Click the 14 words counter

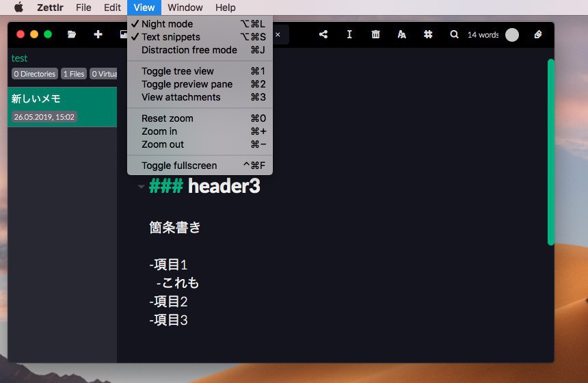point(483,35)
